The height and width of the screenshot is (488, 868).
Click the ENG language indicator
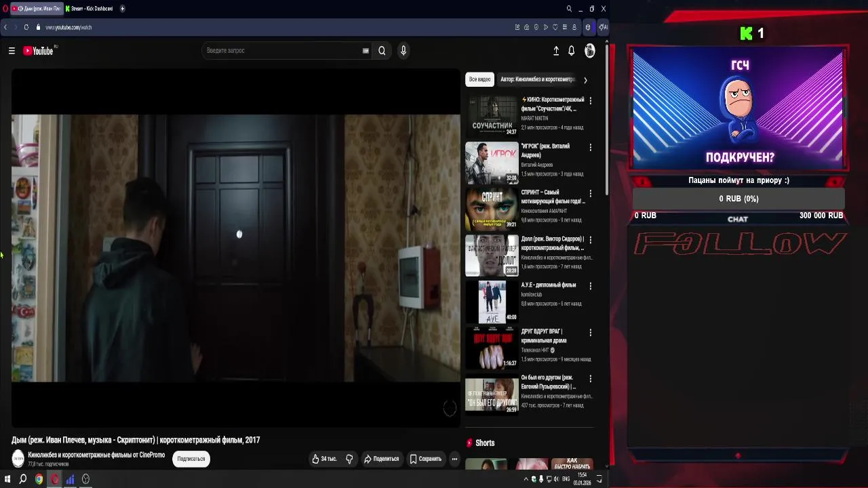566,479
